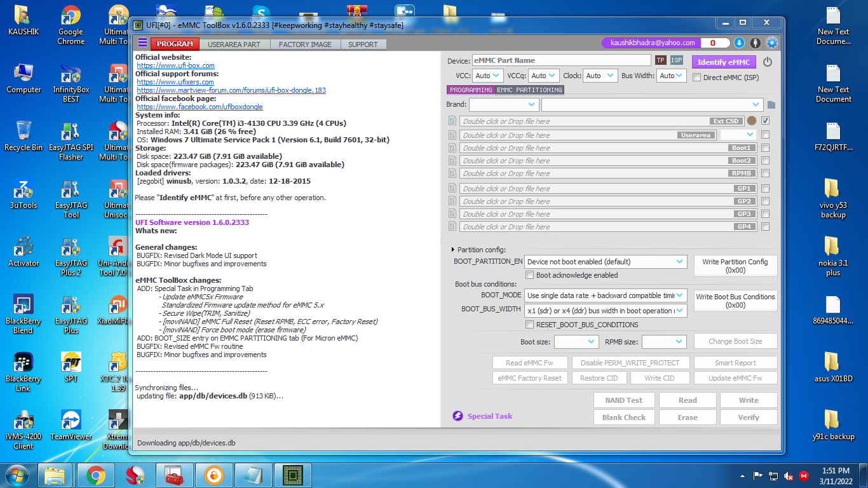Click the Windows Start button
Viewport: 868px width, 488px height.
pos(17,475)
